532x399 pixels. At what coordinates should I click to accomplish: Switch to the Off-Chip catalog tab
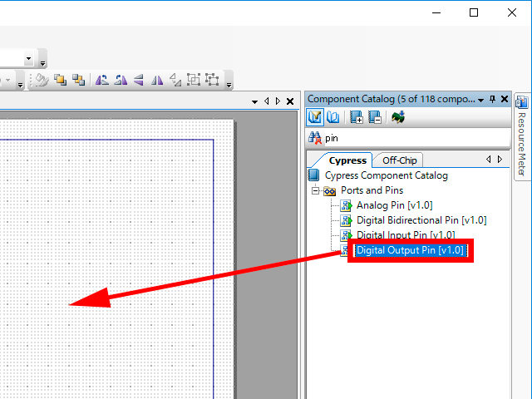point(399,160)
